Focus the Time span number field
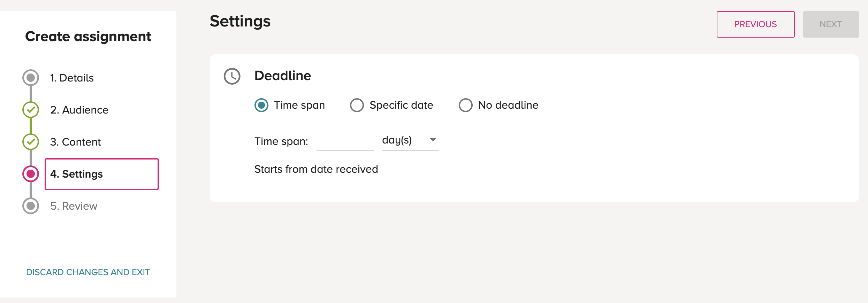This screenshot has height=303, width=868. (x=345, y=141)
